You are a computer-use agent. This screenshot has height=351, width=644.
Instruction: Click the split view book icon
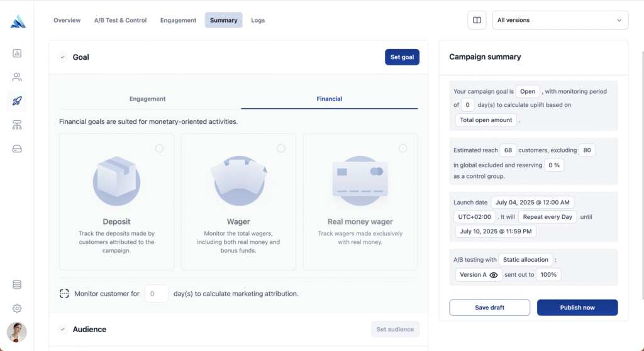coord(477,20)
